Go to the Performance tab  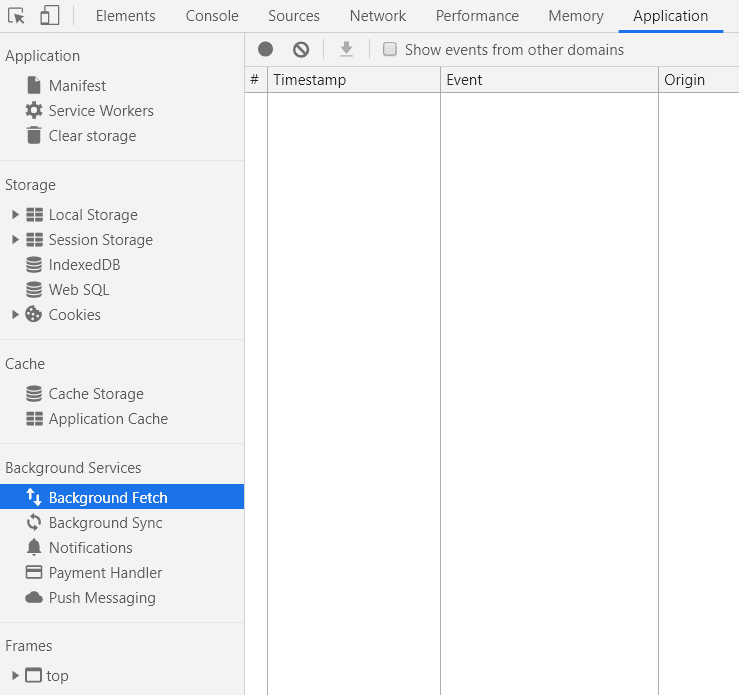pyautogui.click(x=477, y=16)
